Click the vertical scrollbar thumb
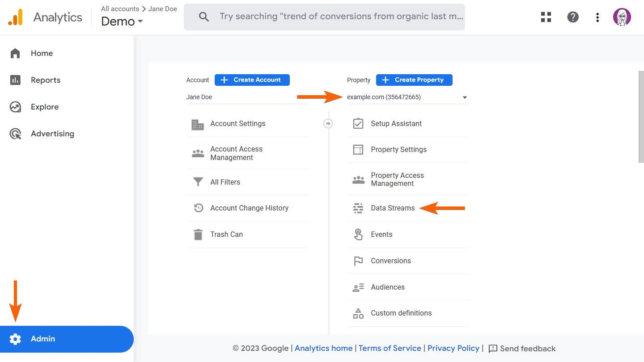 tap(641, 116)
